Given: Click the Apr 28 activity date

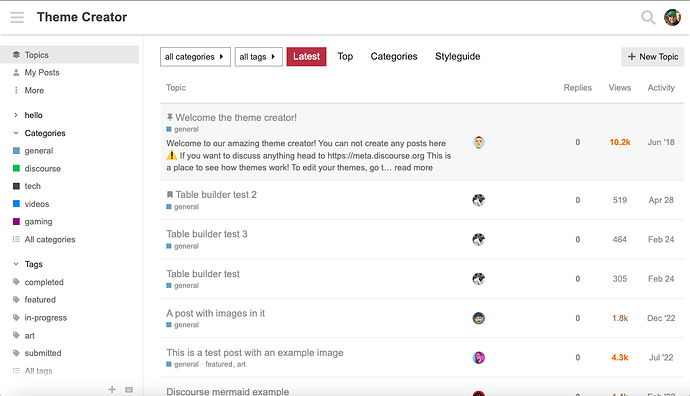Looking at the screenshot, I should click(x=661, y=200).
